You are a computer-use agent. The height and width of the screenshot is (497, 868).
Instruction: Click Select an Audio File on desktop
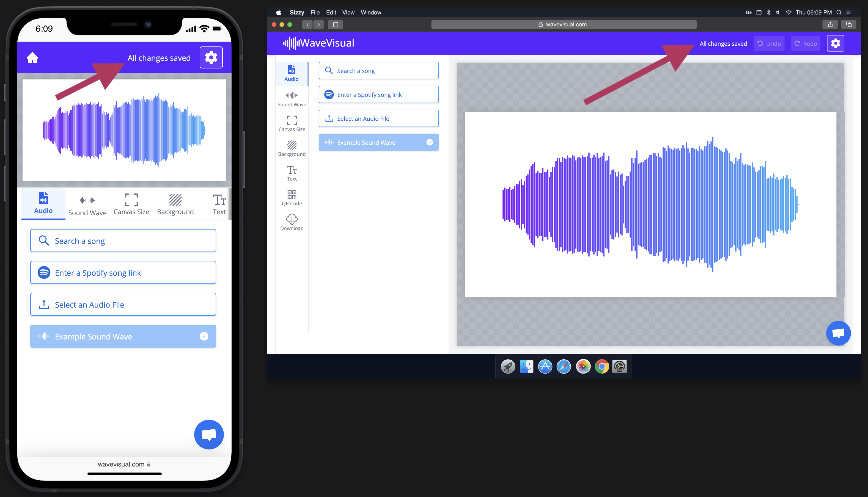coord(378,118)
